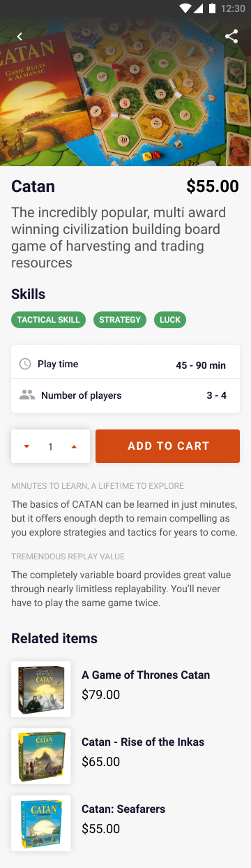Decrease quantity with the down arrow
Image resolution: width=251 pixels, height=868 pixels.
tap(26, 446)
